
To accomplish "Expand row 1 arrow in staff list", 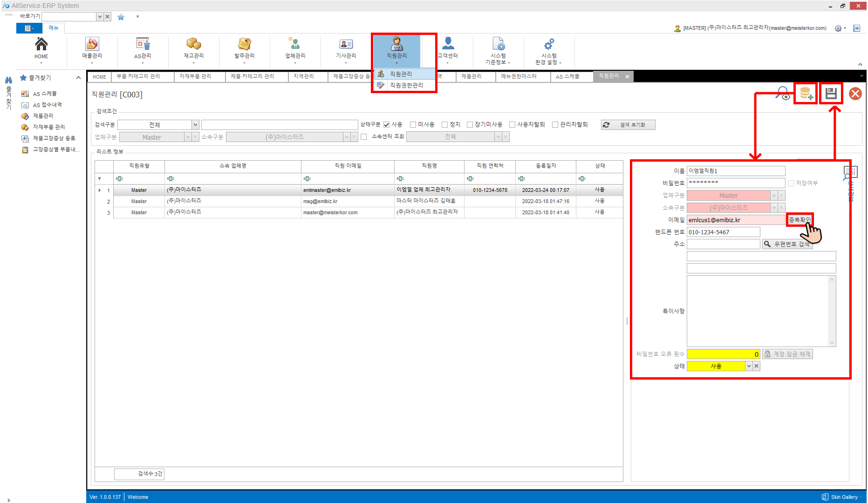I will click(x=100, y=190).
